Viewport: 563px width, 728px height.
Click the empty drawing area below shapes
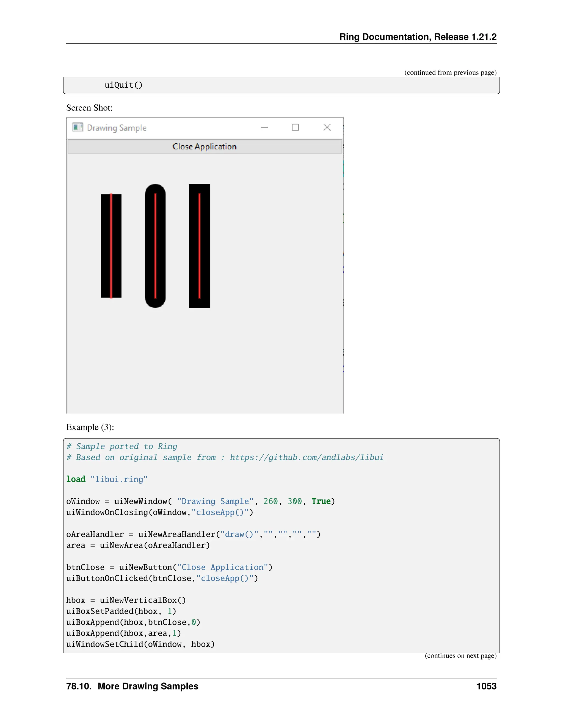tap(205, 360)
